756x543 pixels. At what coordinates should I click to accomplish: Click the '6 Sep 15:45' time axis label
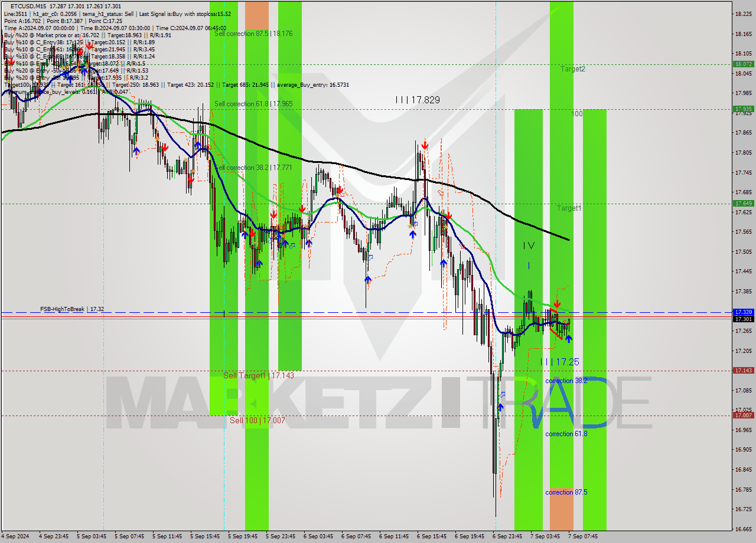[x=432, y=537]
